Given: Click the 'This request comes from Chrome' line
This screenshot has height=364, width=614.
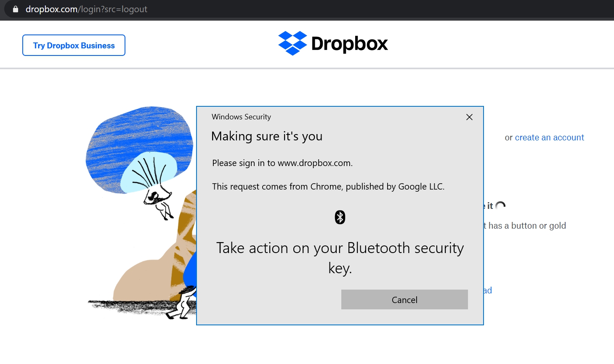Looking at the screenshot, I should coord(328,187).
